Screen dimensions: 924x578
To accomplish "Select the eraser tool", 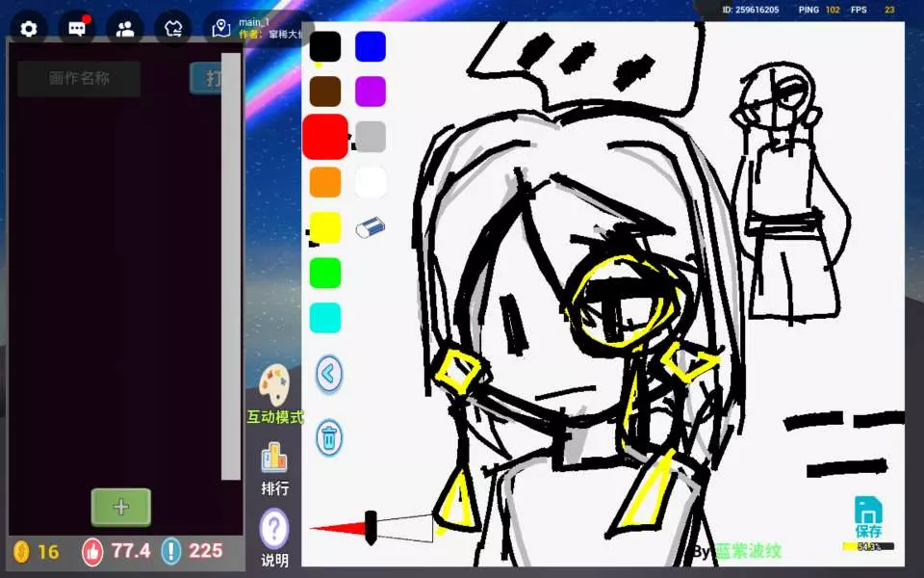I will click(371, 227).
